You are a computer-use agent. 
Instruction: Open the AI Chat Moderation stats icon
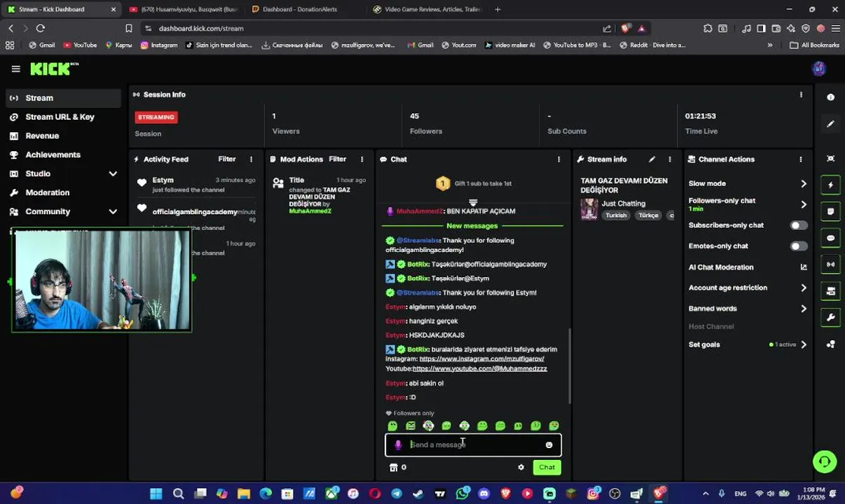(804, 267)
